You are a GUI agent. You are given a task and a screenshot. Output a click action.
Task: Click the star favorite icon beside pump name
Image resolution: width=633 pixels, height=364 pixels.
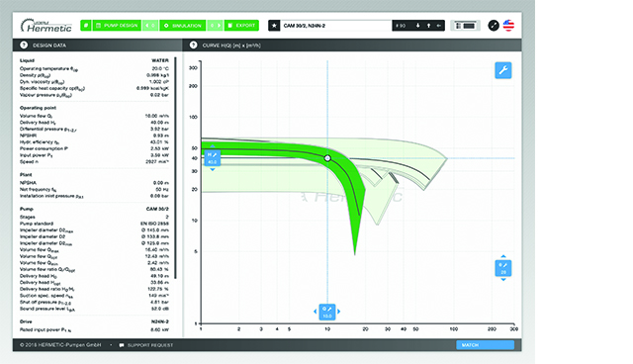[274, 26]
